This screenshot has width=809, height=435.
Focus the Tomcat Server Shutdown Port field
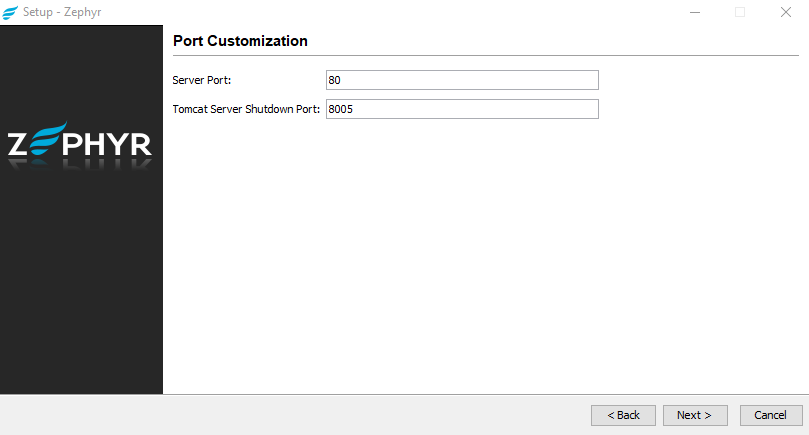click(462, 109)
